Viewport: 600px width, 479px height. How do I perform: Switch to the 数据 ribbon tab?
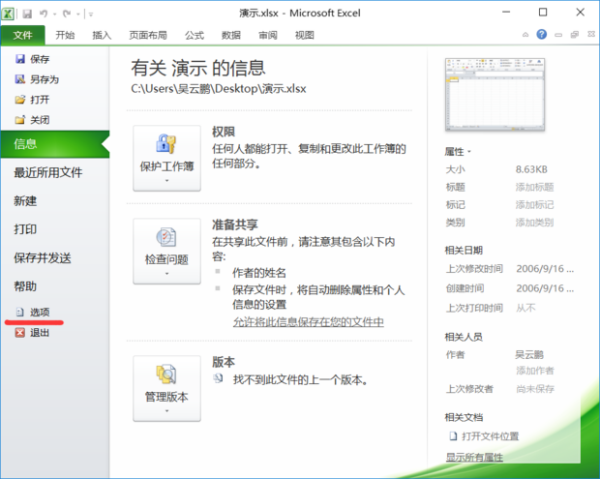[x=231, y=35]
